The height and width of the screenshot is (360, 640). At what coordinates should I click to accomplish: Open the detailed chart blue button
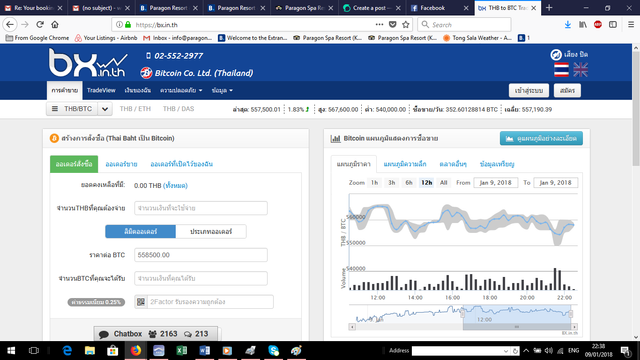coord(541,138)
